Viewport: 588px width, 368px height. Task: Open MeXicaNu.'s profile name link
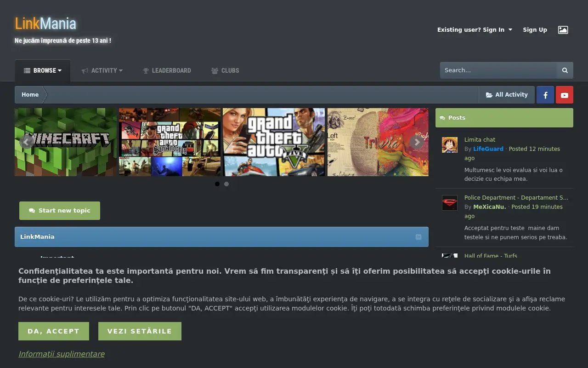click(x=490, y=207)
